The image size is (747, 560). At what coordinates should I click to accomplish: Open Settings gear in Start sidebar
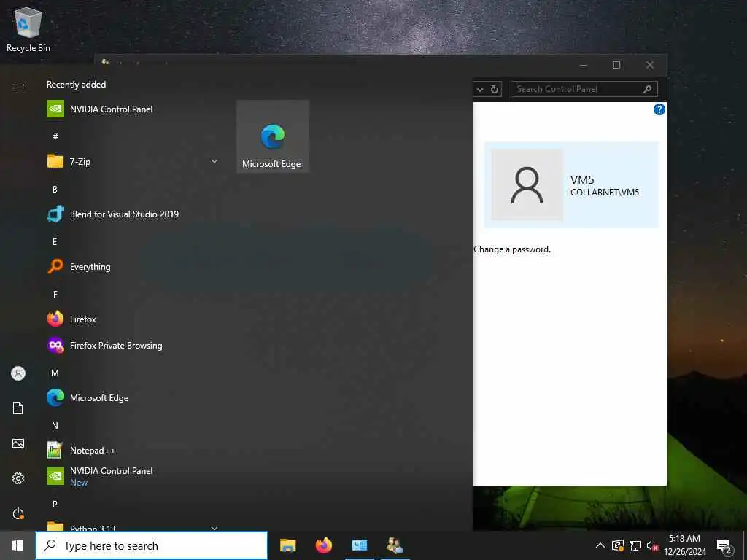18,478
